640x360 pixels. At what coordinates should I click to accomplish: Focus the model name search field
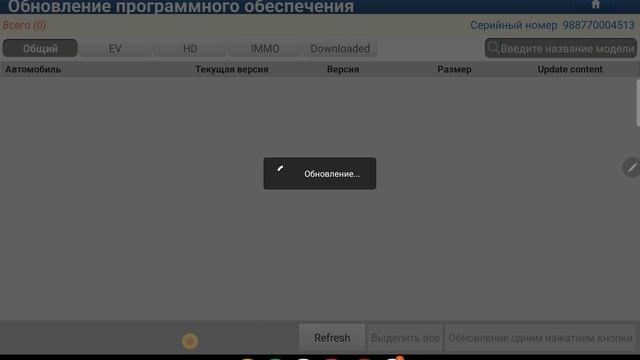tap(561, 48)
